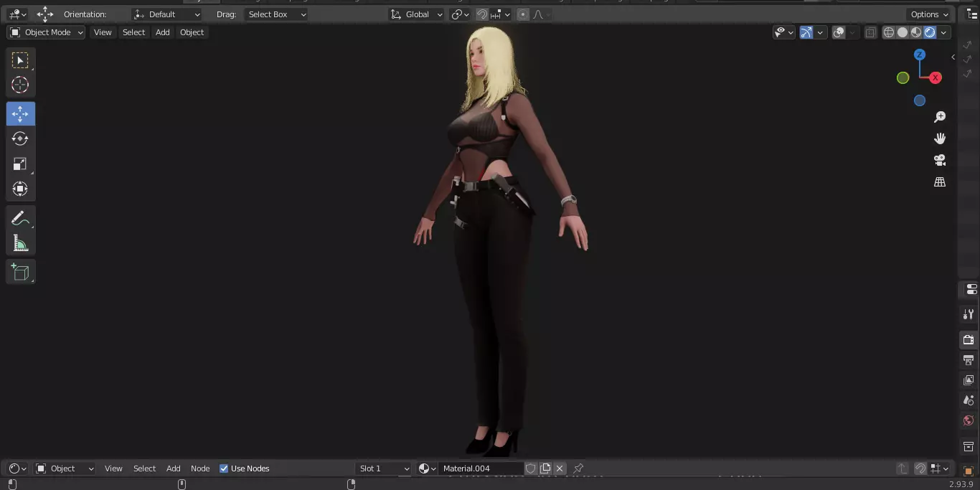The height and width of the screenshot is (490, 980).
Task: Open the Output properties tab
Action: 969,359
